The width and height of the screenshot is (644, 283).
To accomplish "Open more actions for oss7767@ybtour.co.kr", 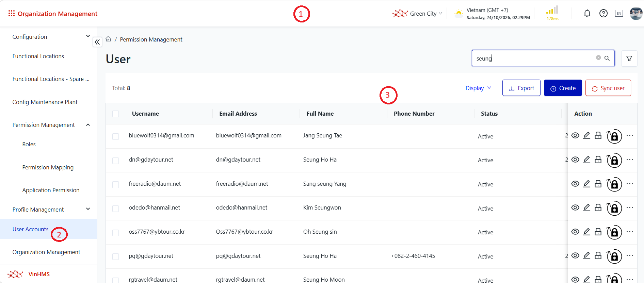I will click(x=630, y=232).
